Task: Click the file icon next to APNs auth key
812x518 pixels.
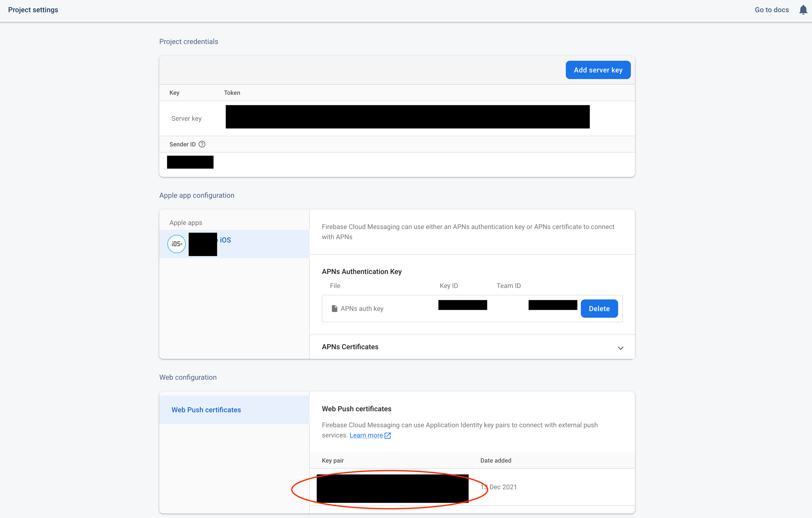Action: [x=334, y=308]
